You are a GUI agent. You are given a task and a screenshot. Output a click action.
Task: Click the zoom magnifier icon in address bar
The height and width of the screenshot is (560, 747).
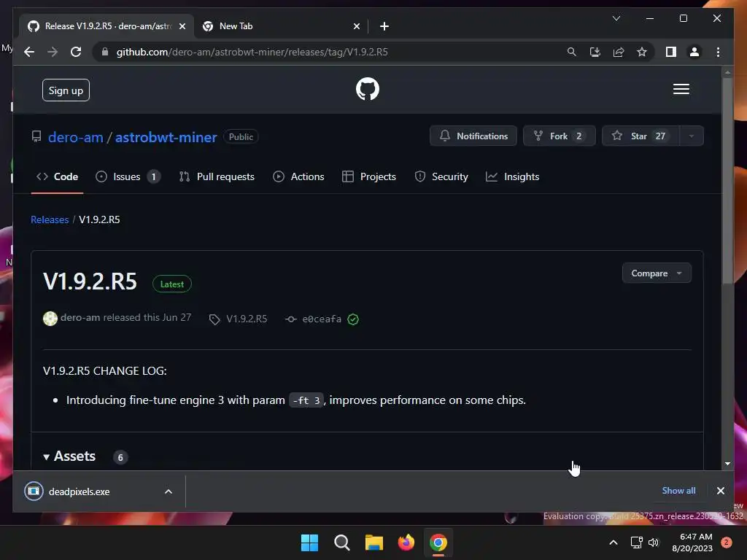(572, 52)
